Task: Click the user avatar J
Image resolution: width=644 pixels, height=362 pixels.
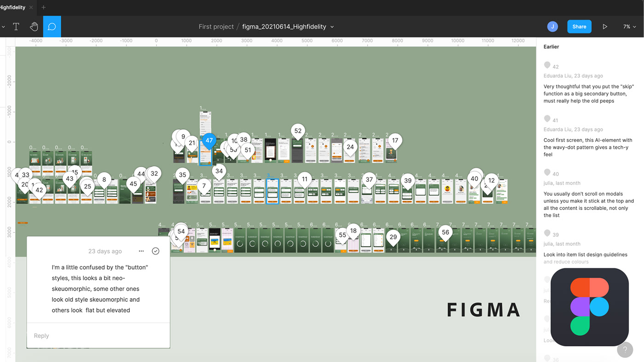Action: pyautogui.click(x=552, y=27)
